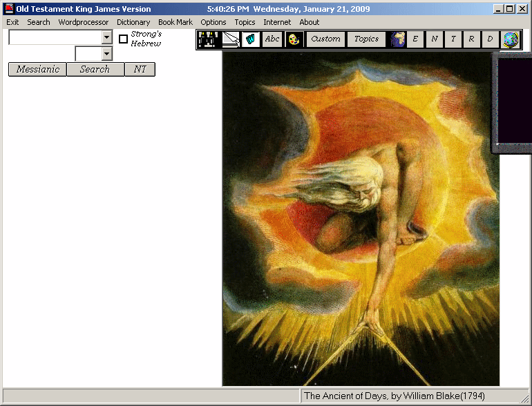532x406 pixels.
Task: Click the dark monitor panel at right
Action: pos(512,102)
